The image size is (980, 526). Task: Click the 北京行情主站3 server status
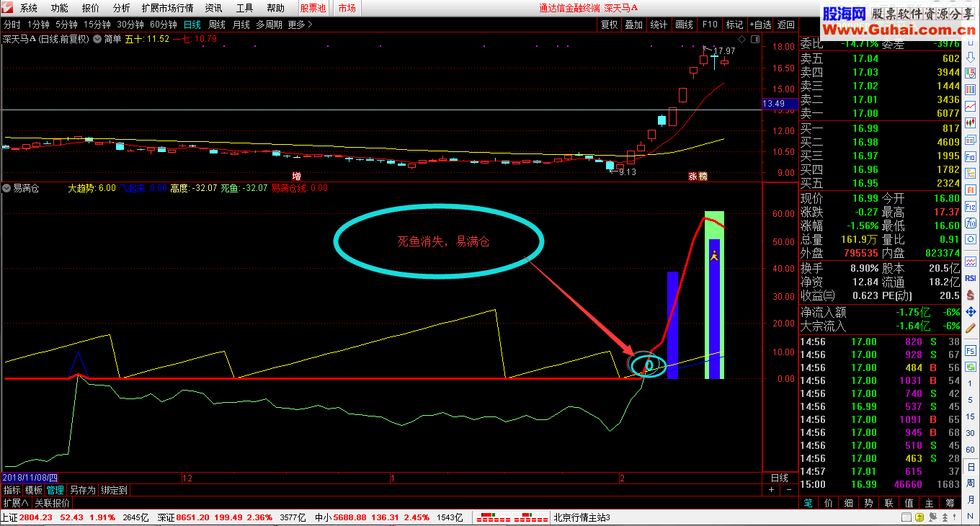click(582, 517)
